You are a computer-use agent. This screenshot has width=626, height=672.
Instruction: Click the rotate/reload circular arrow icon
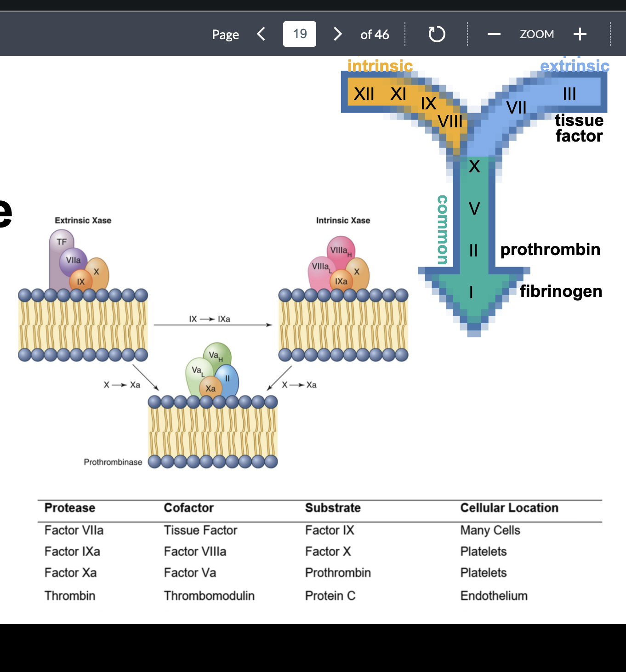(x=437, y=34)
